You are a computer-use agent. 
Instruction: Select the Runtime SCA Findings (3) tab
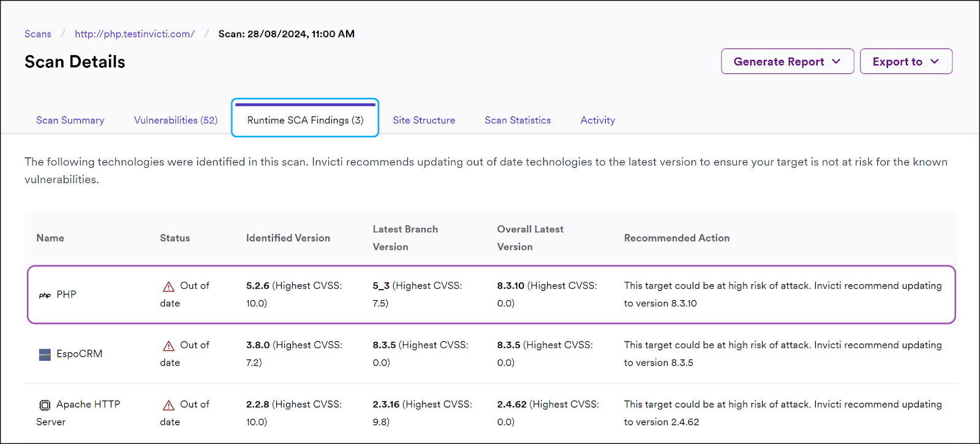pyautogui.click(x=305, y=120)
